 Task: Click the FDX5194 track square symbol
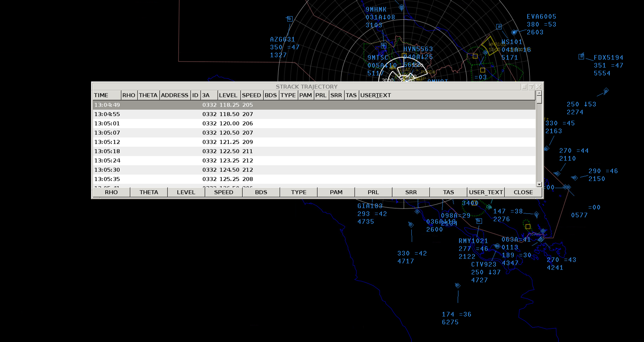581,56
